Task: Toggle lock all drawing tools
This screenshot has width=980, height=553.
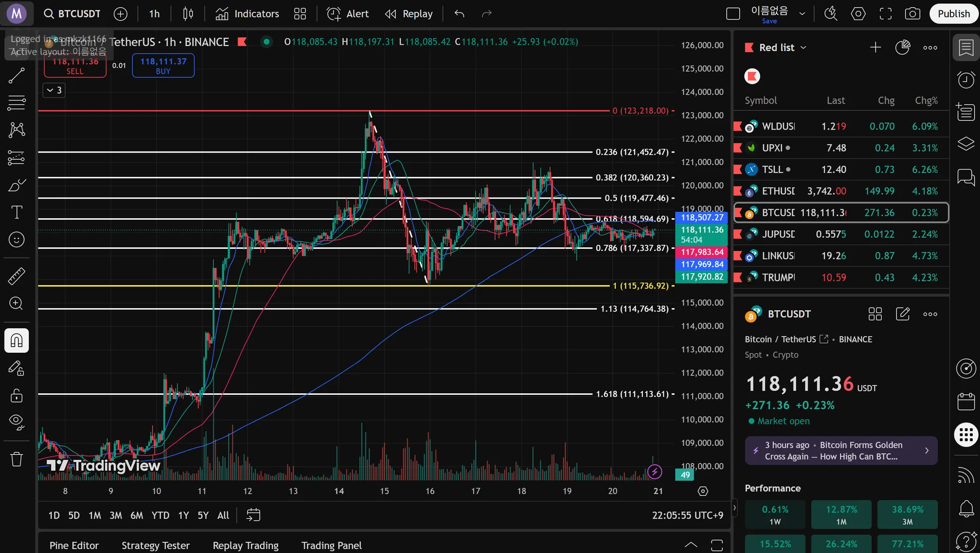Action: tap(16, 396)
